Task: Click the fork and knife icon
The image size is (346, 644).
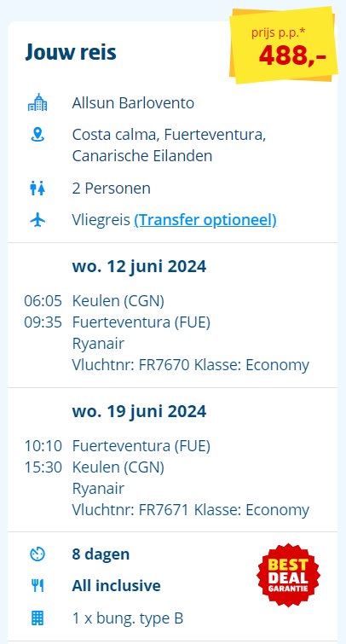Action: click(x=37, y=586)
